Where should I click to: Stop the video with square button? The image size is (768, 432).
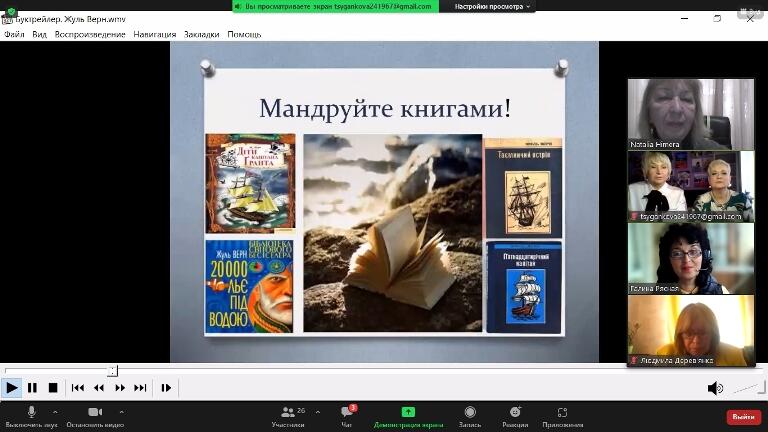click(53, 388)
